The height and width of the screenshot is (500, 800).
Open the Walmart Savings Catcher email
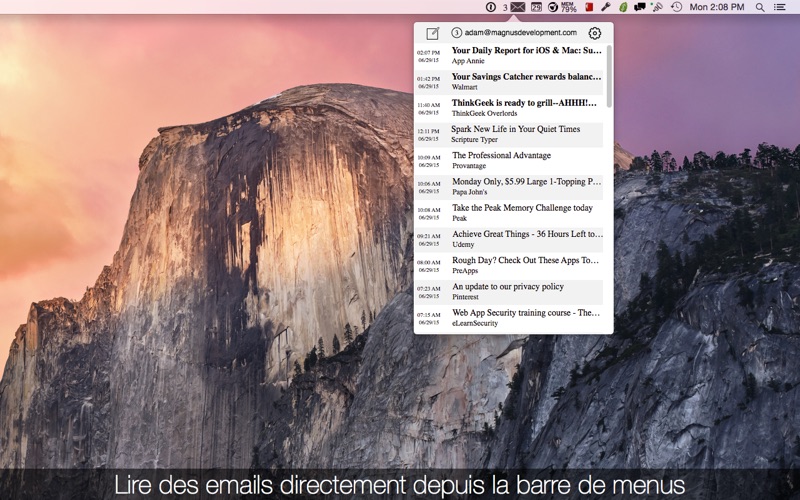coord(509,82)
